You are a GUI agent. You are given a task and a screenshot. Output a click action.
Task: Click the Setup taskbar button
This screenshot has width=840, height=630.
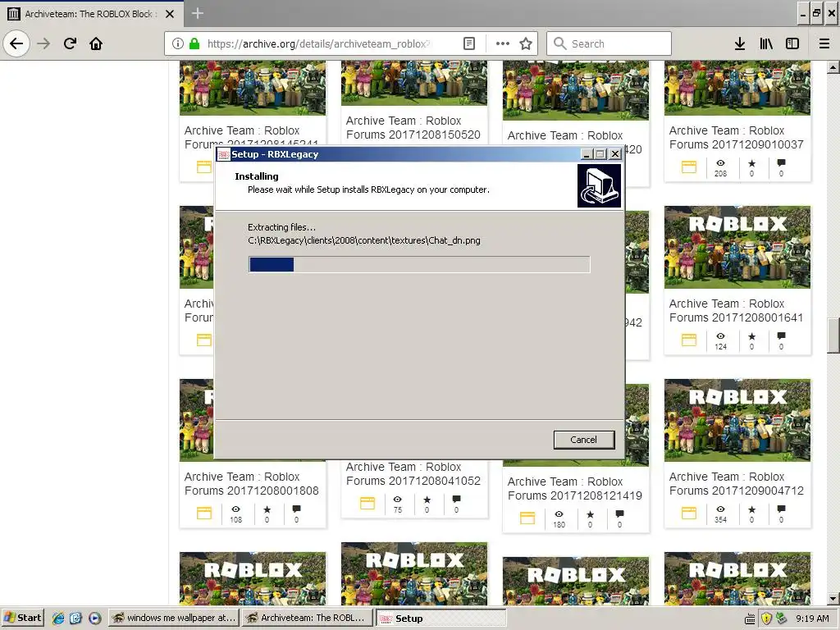tap(441, 619)
